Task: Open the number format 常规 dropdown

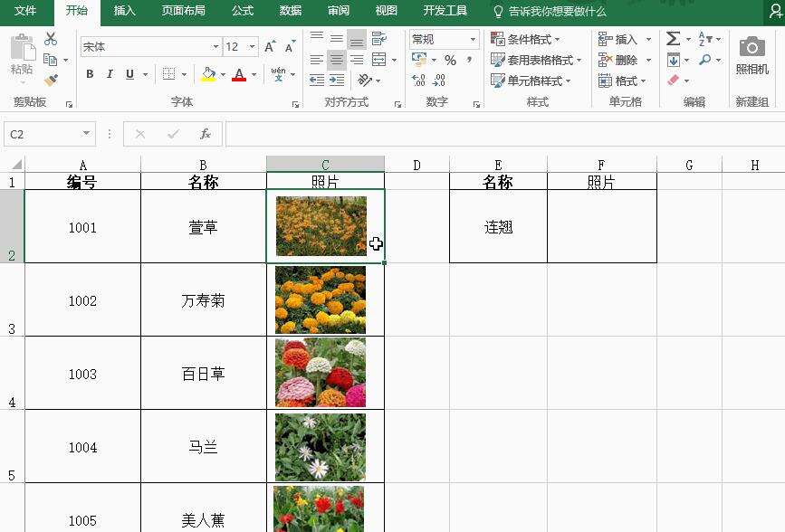Action: [x=473, y=39]
